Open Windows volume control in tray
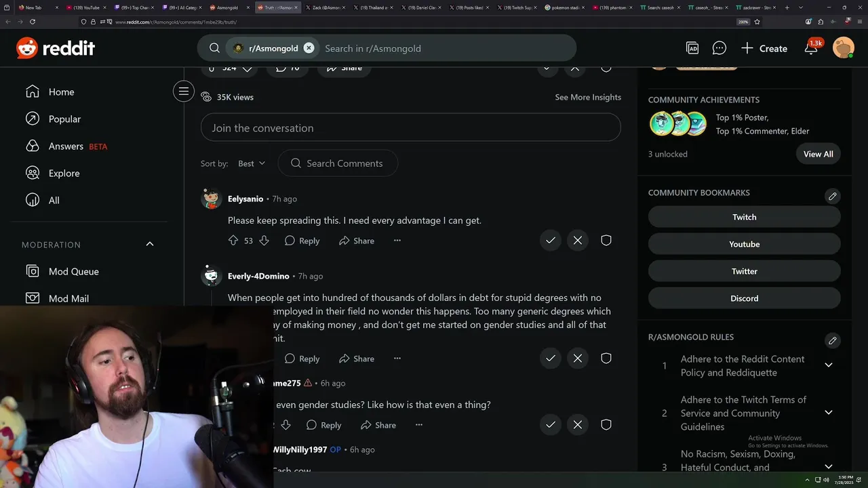The image size is (868, 488). click(825, 480)
